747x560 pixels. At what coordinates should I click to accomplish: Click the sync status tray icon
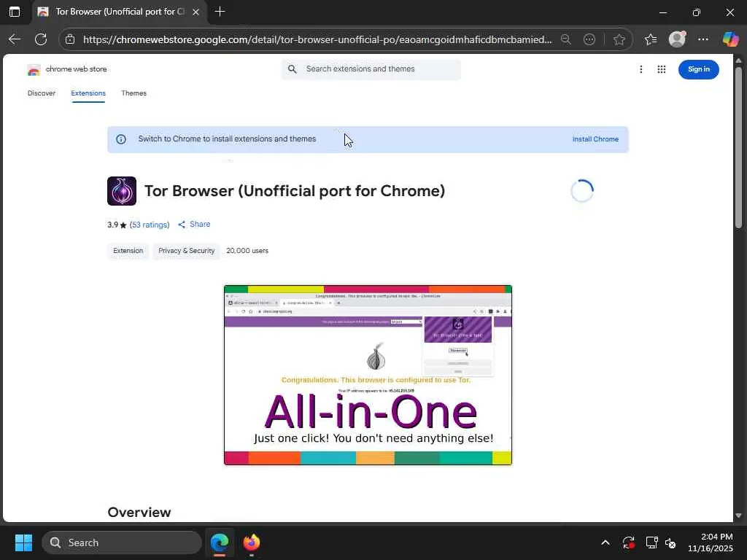[x=628, y=542]
